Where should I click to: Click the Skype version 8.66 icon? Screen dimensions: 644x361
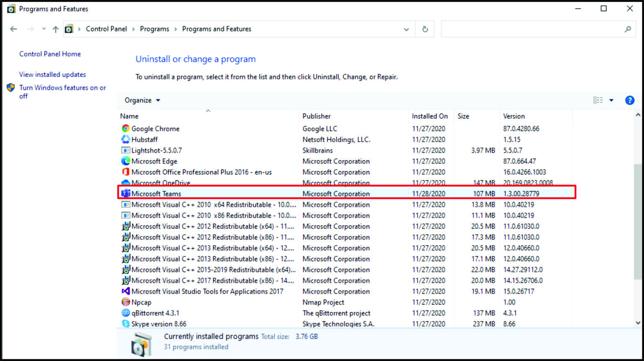pyautogui.click(x=125, y=324)
